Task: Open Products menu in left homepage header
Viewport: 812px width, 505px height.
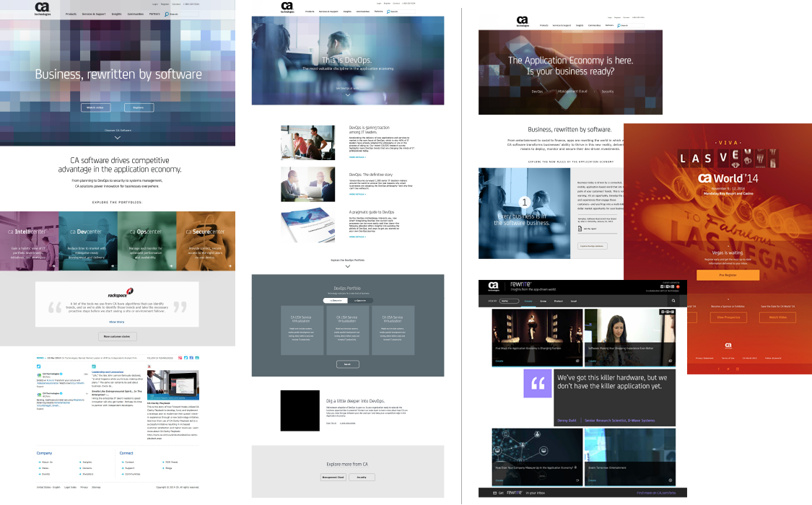Action: click(x=71, y=14)
